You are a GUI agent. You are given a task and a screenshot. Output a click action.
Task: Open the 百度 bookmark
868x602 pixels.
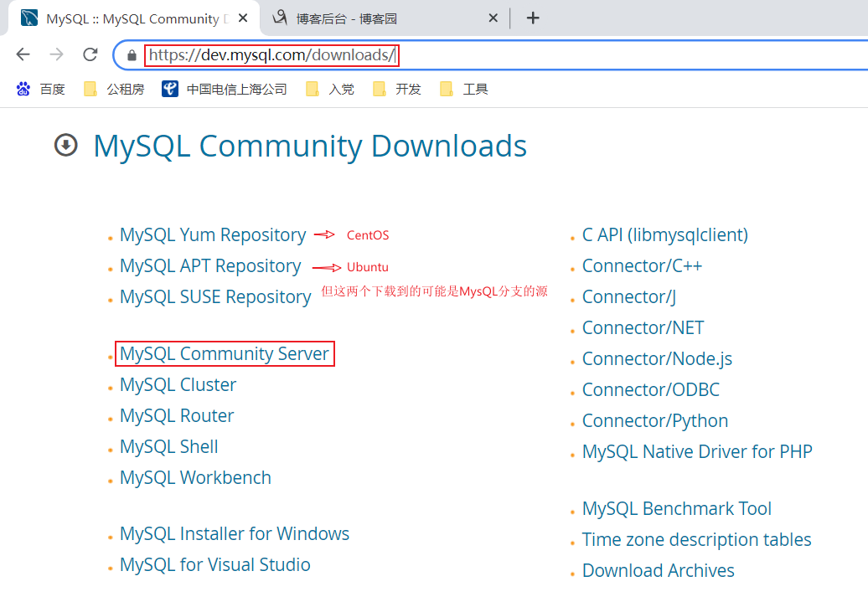click(41, 89)
